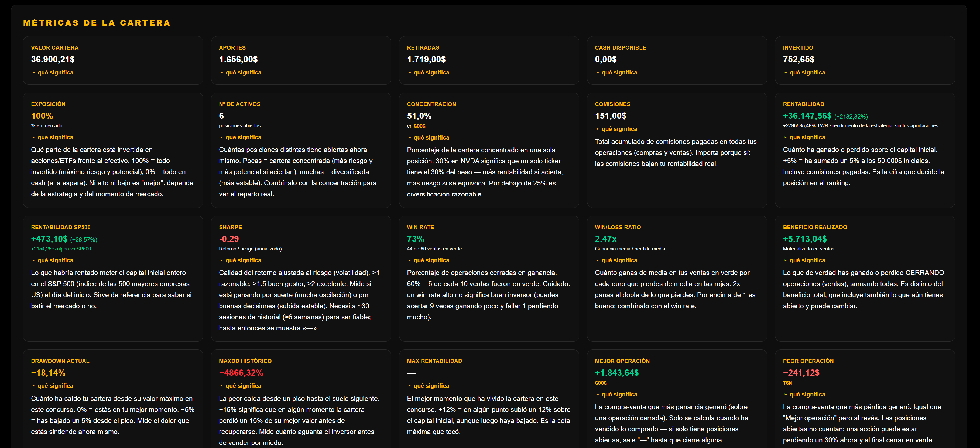Click the Retiradas value 1.719,00$
Image resolution: width=980 pixels, height=448 pixels.
[426, 59]
